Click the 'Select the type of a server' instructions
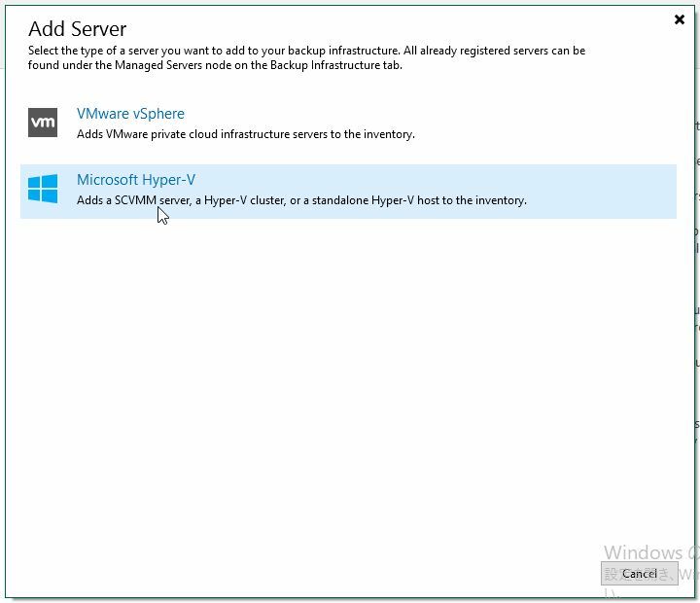Image resolution: width=700 pixels, height=603 pixels. (x=194, y=51)
